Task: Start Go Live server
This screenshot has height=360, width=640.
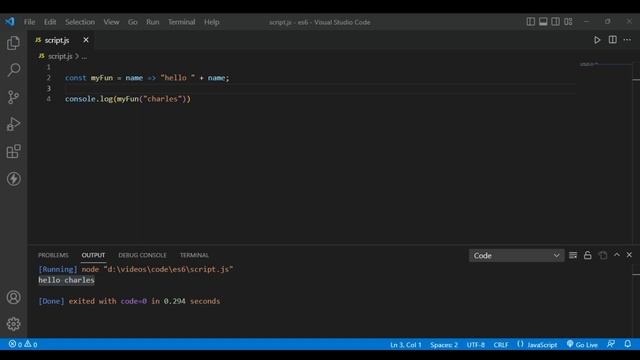Action: coord(582,345)
